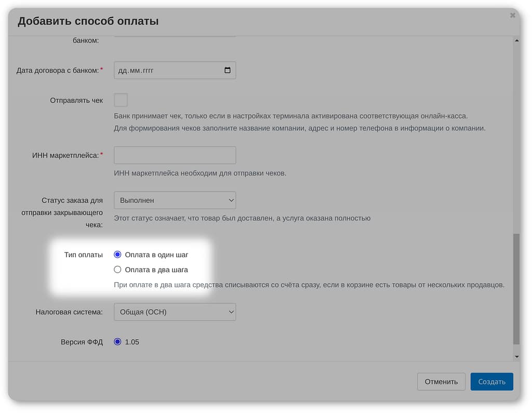532x413 pixels.
Task: Click the ИНН маркетплейса input field
Action: 175,155
